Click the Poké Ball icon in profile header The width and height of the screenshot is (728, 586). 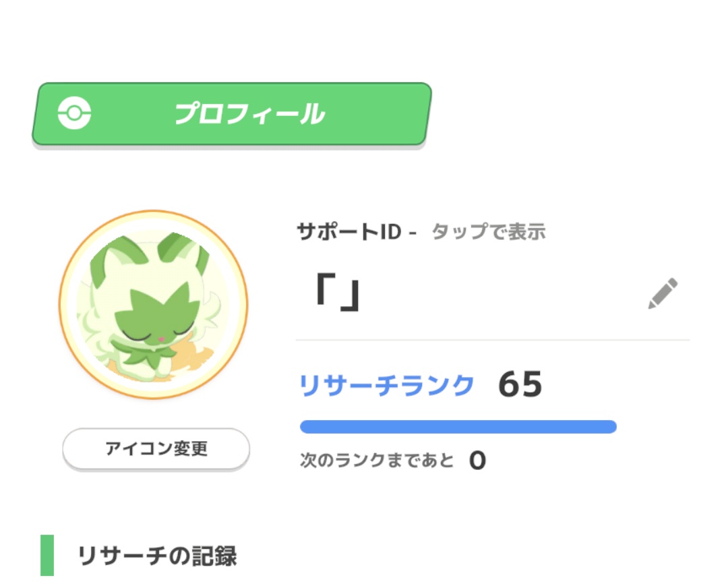point(74,113)
